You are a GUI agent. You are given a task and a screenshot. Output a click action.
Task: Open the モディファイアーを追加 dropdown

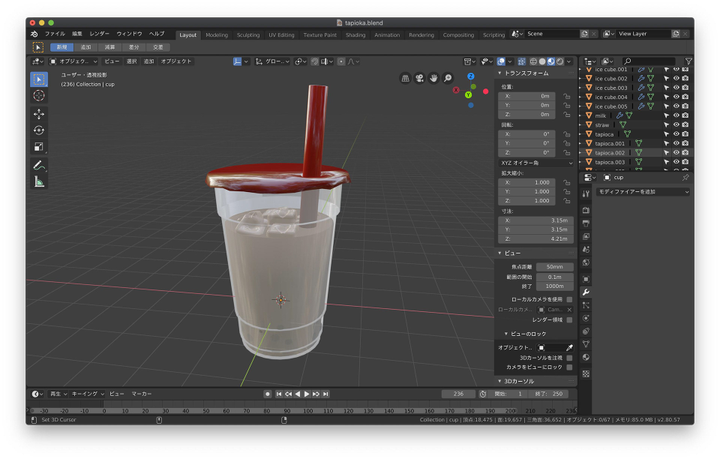tap(643, 191)
